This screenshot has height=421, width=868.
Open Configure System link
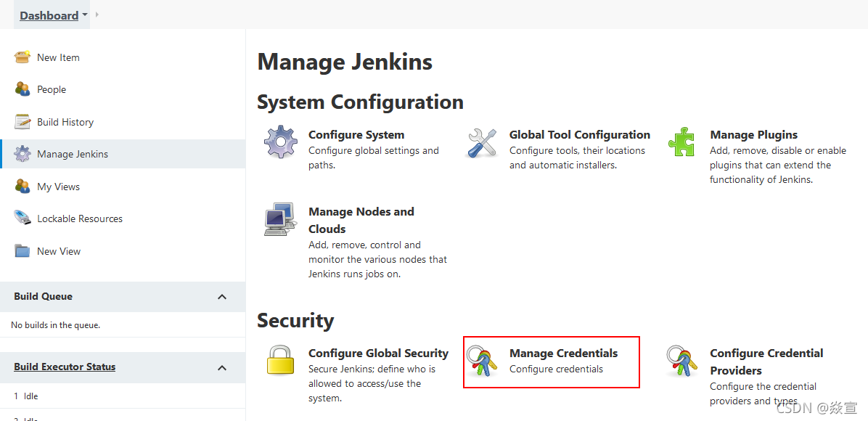click(x=356, y=134)
